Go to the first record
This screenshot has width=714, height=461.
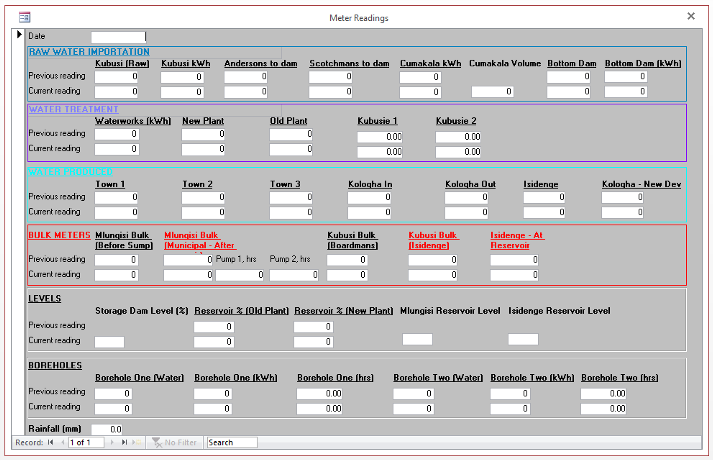pyautogui.click(x=51, y=442)
